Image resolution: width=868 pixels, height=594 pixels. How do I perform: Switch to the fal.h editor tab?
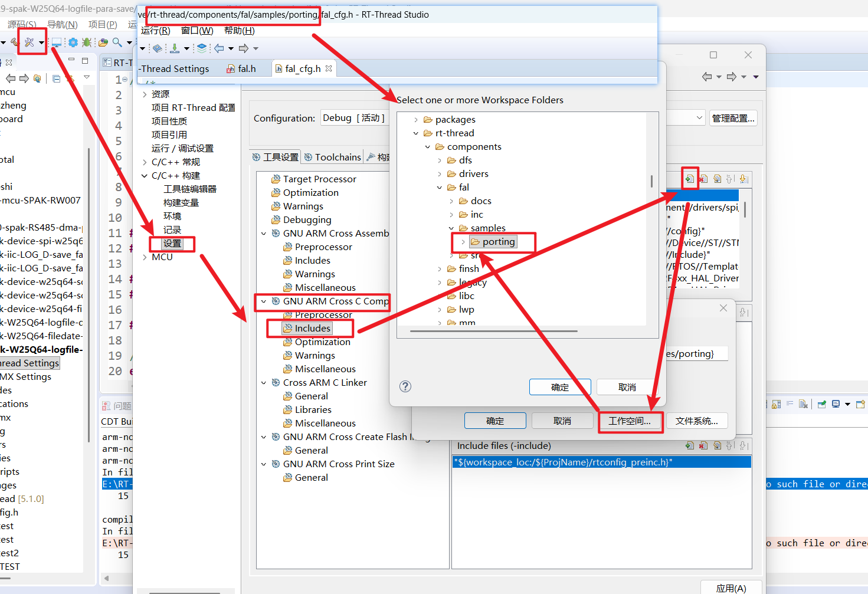click(x=242, y=69)
